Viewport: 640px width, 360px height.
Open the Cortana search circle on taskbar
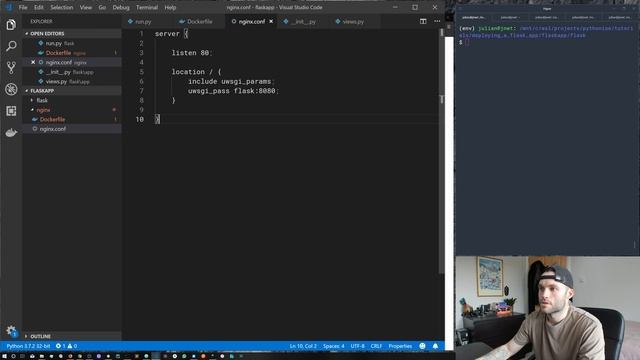(13, 356)
